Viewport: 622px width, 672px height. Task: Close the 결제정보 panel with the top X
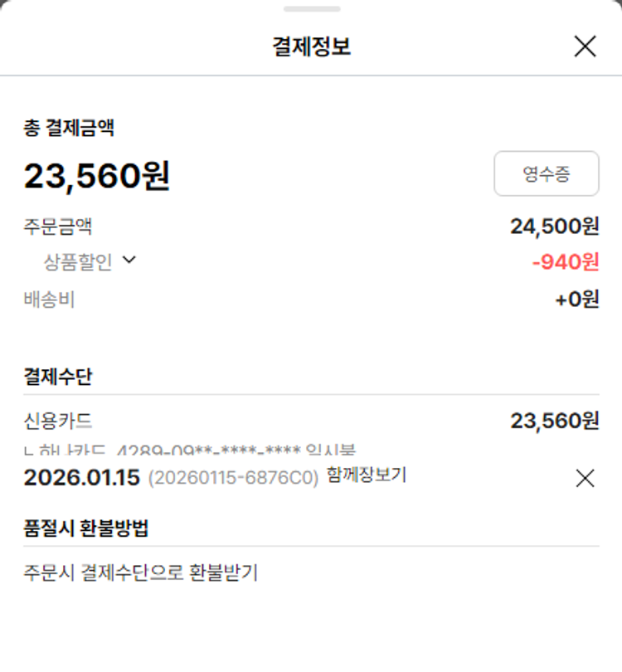point(585,46)
